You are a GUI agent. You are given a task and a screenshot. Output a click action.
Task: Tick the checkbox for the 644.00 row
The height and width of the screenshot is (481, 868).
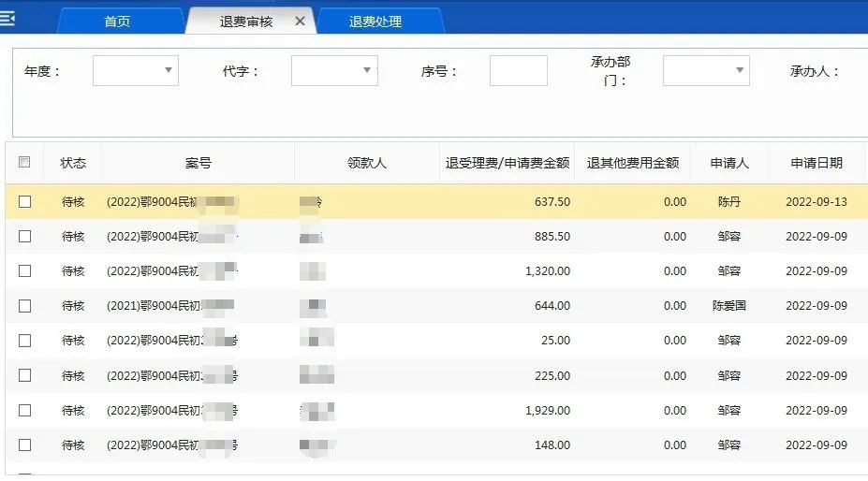pyautogui.click(x=24, y=305)
